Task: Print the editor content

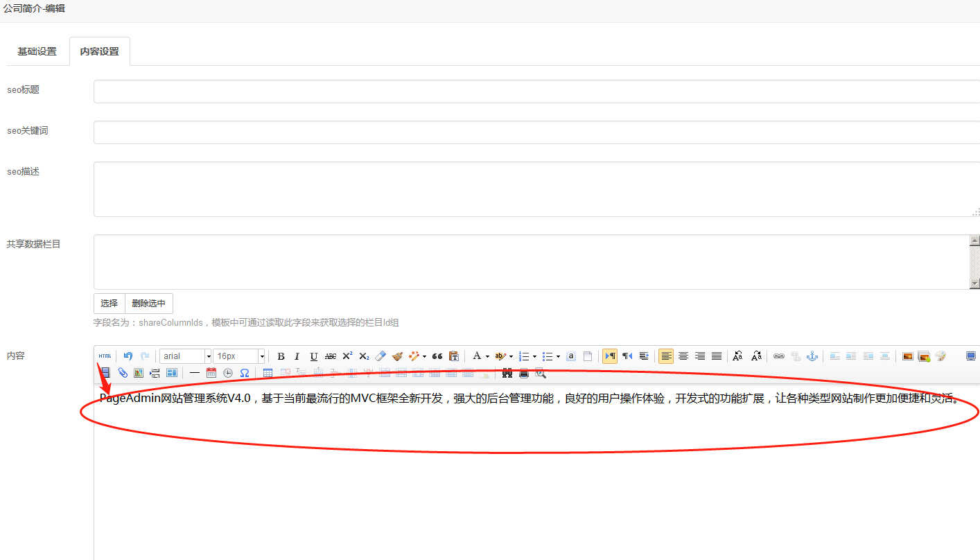Action: [x=524, y=373]
